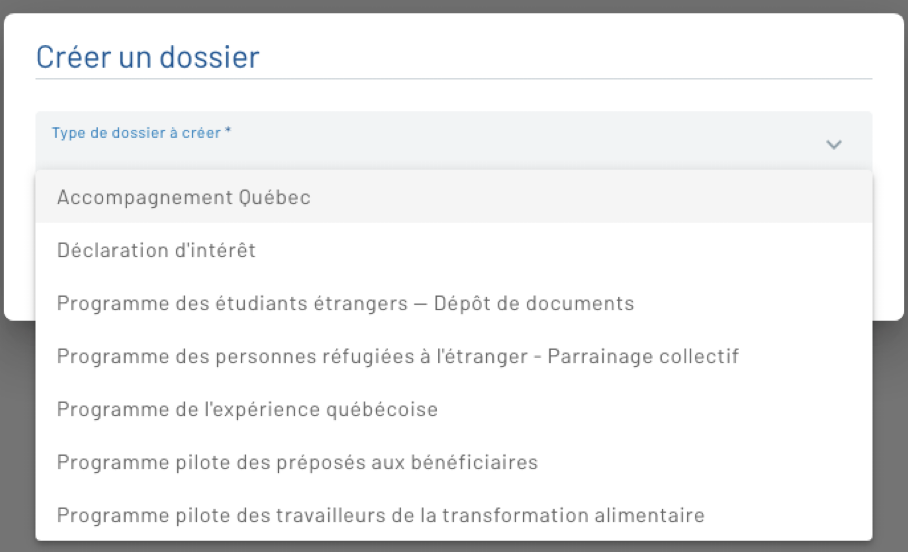Collapse the dossier type list via chevron
The height and width of the screenshot is (552, 908).
pyautogui.click(x=834, y=145)
